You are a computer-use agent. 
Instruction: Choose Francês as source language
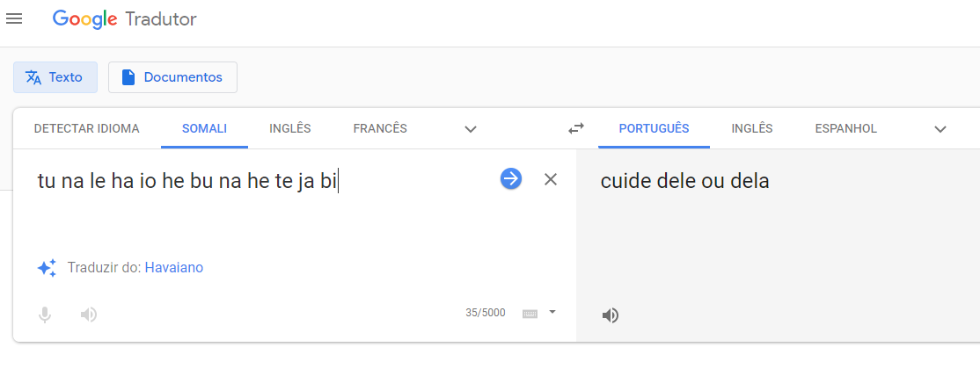point(380,128)
